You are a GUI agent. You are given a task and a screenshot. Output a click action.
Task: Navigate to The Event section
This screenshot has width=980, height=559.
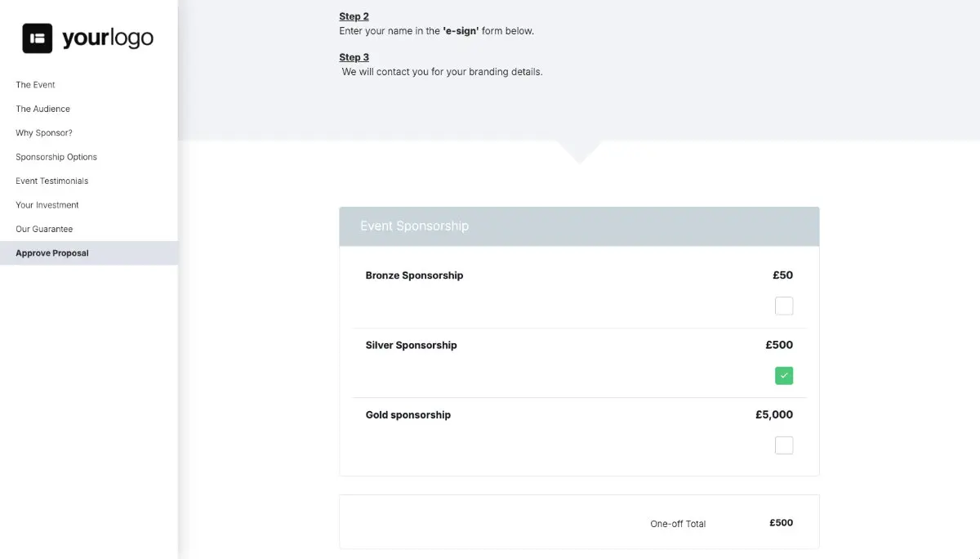click(x=35, y=84)
